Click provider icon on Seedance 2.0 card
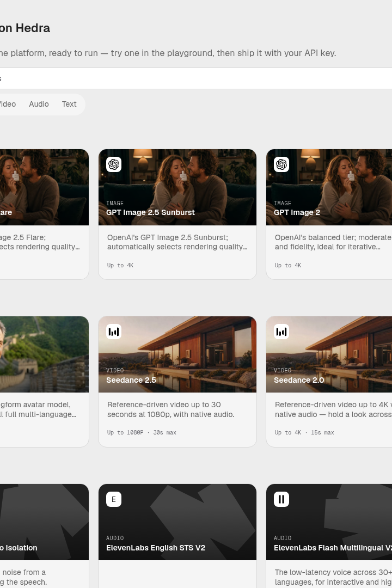This screenshot has height=588, width=392. point(281,332)
